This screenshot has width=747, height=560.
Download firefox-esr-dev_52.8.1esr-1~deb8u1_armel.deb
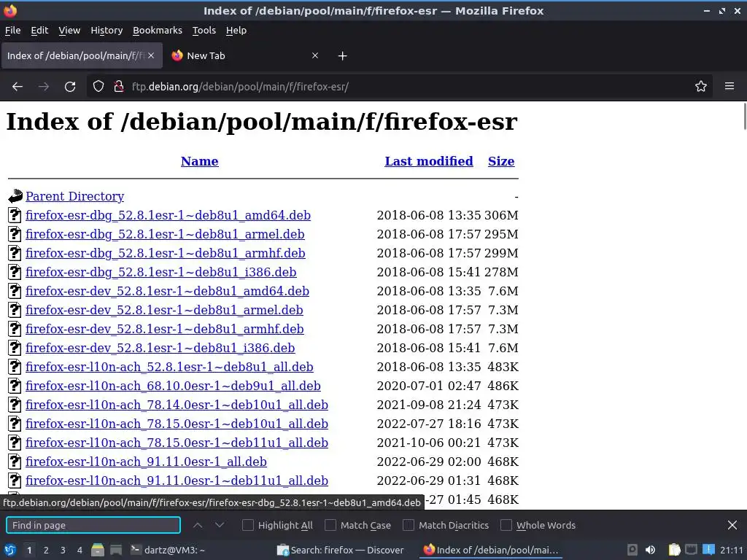[x=164, y=310]
